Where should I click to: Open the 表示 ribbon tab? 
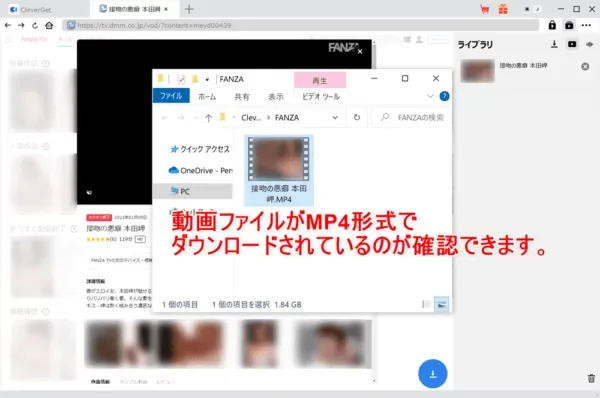click(276, 97)
